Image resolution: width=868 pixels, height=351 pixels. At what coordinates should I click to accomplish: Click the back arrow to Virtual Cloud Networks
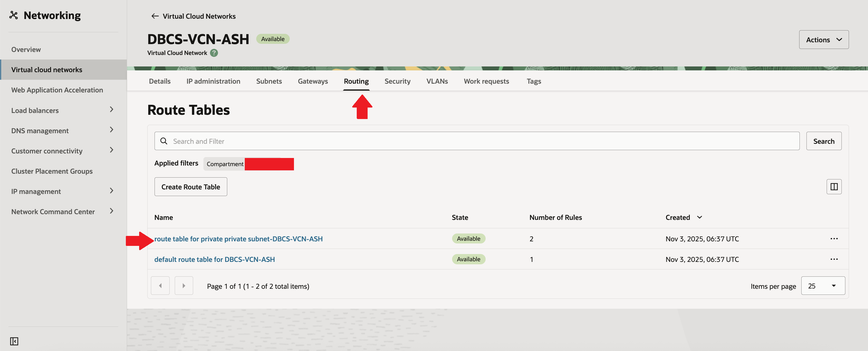[155, 16]
